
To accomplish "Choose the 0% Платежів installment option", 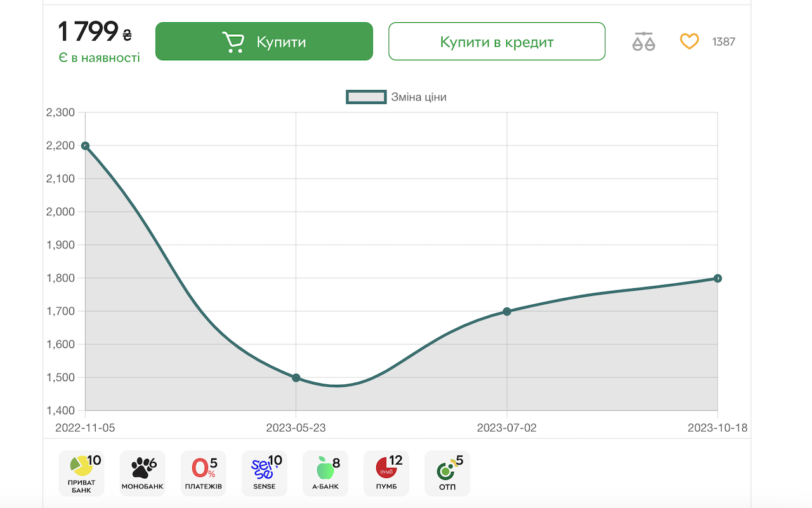I will (203, 474).
